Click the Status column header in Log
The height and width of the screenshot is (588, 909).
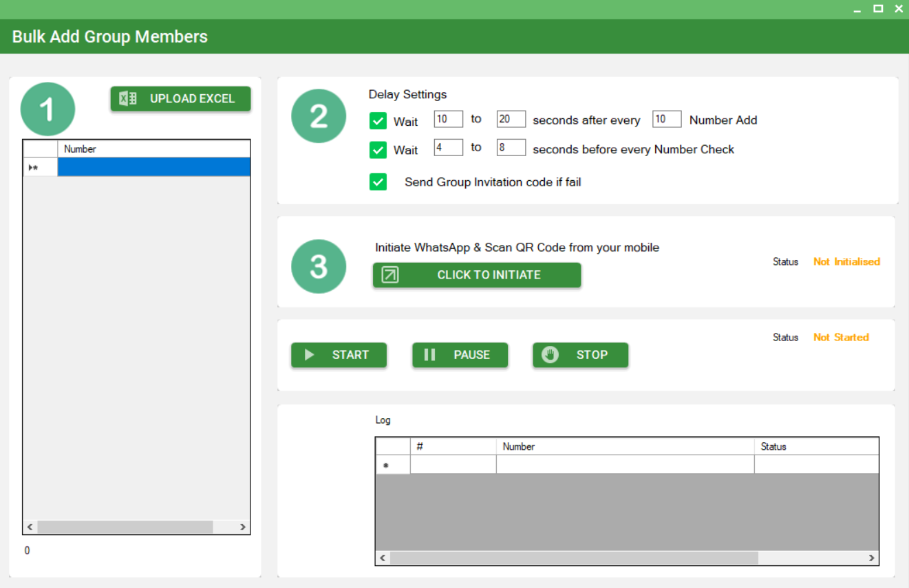point(815,446)
